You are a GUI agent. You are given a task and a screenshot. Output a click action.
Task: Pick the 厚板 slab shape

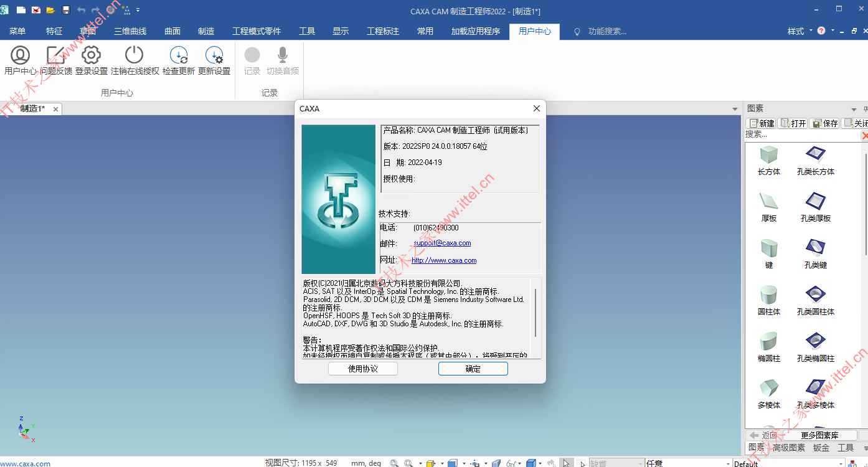tap(769, 207)
